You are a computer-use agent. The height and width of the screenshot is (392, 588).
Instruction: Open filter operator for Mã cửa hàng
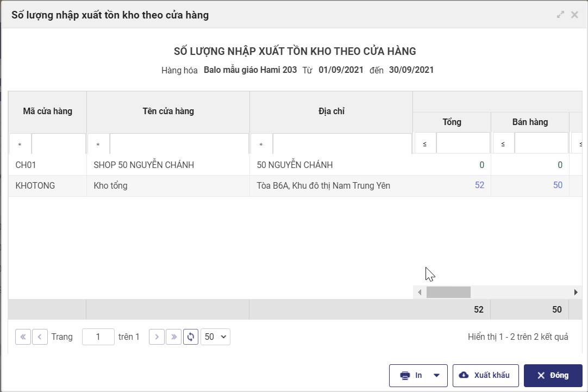pos(20,145)
